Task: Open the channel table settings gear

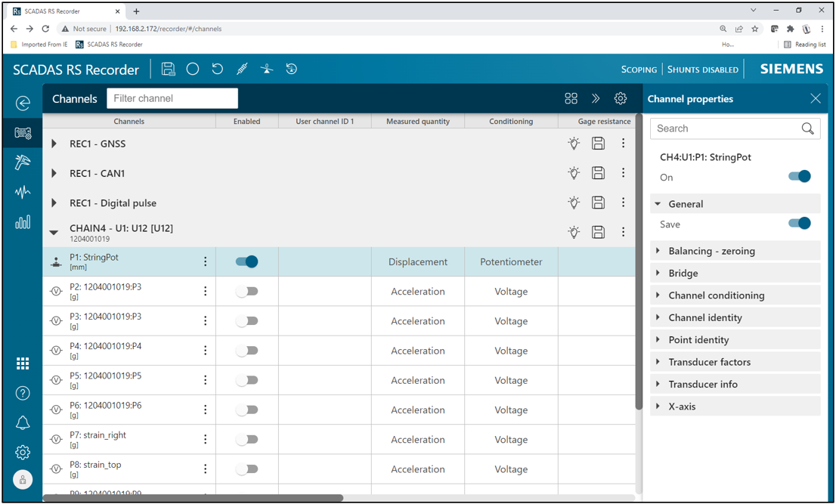Action: tap(621, 99)
